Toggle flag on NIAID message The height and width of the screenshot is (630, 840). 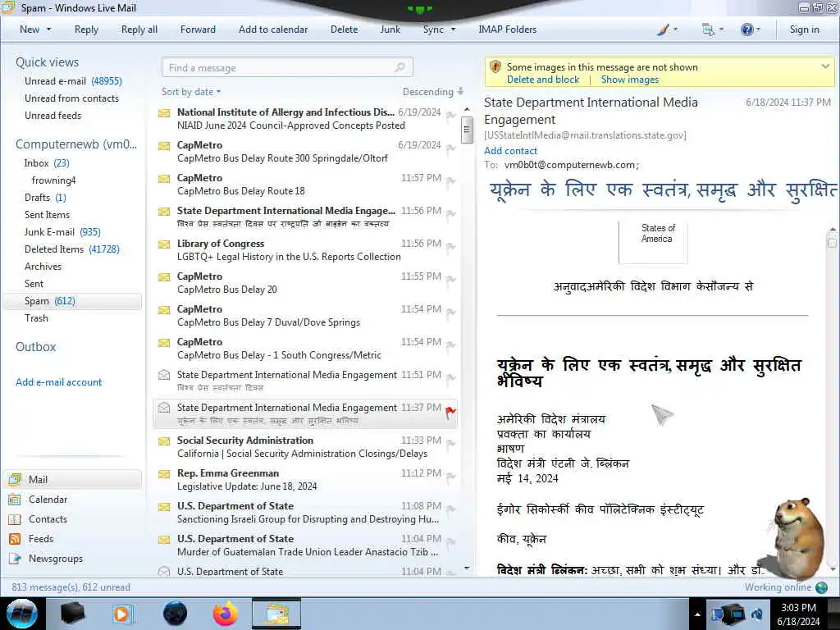450,116
